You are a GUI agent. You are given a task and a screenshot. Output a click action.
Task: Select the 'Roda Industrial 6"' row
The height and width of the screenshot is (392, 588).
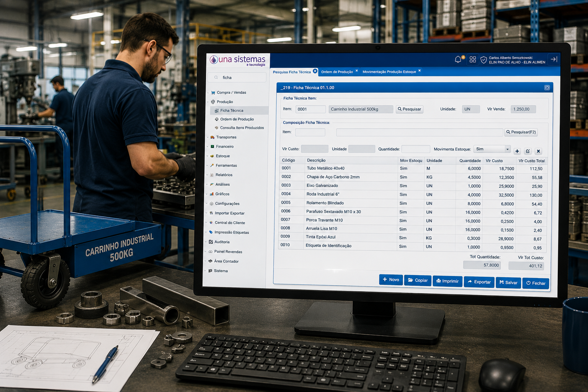point(413,194)
